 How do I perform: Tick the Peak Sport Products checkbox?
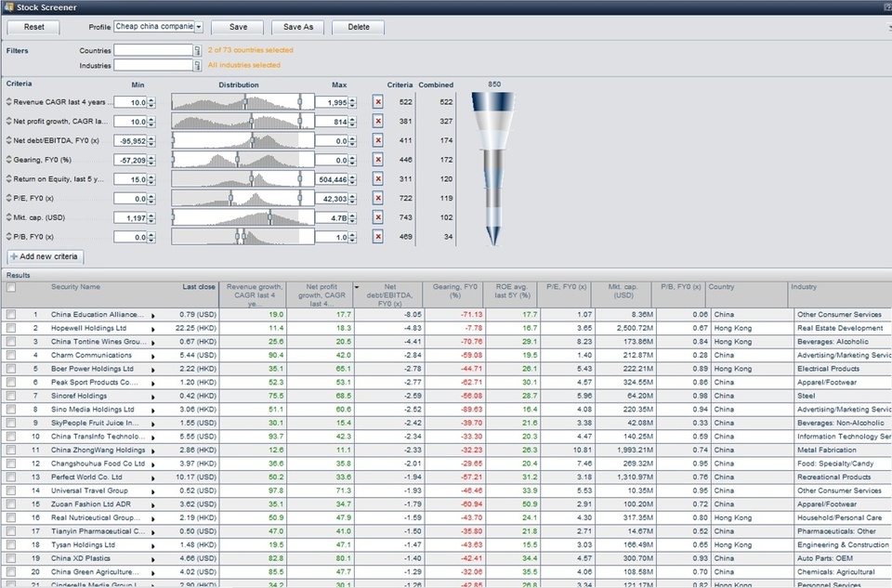point(11,382)
